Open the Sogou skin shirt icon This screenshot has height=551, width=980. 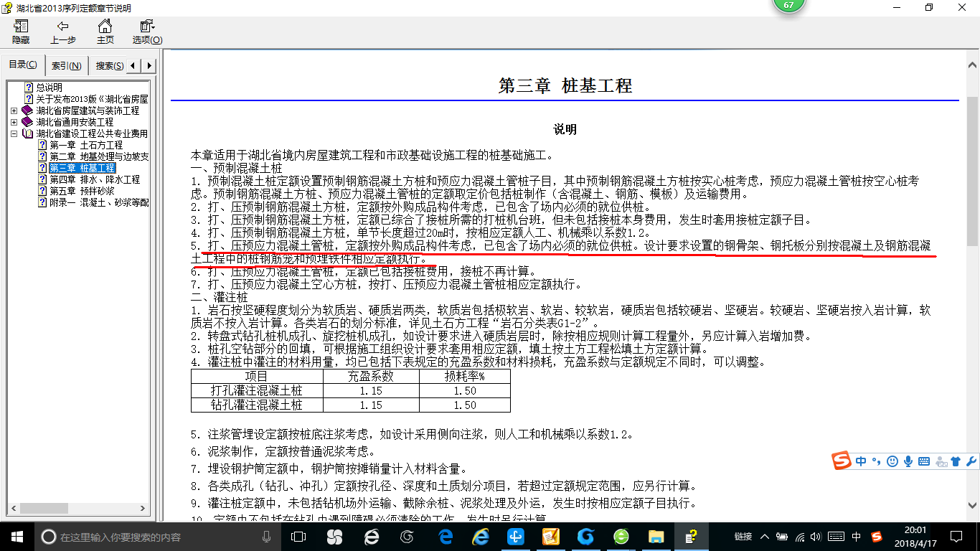[955, 461]
